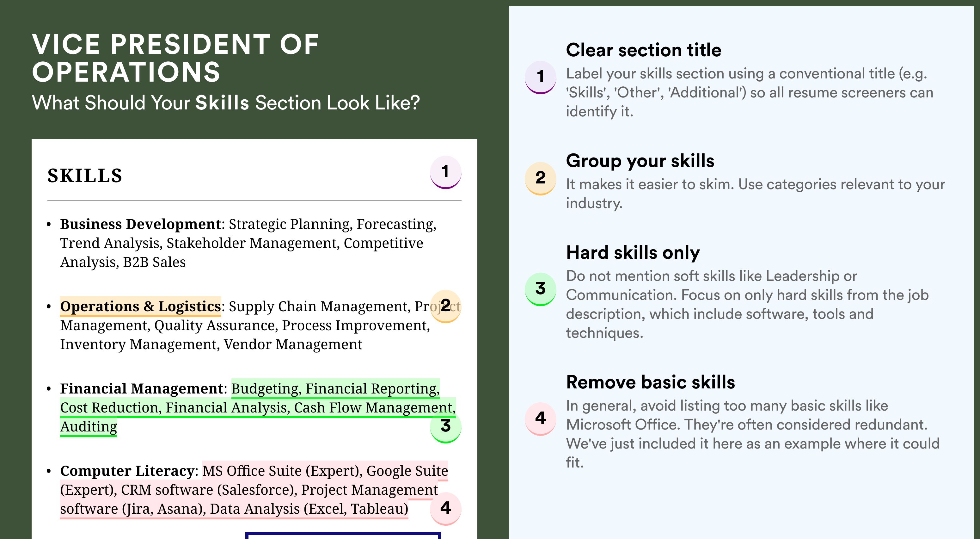
Task: Click the pink highlighted 'MS Office Suite (Expert)' text
Action: pos(282,471)
